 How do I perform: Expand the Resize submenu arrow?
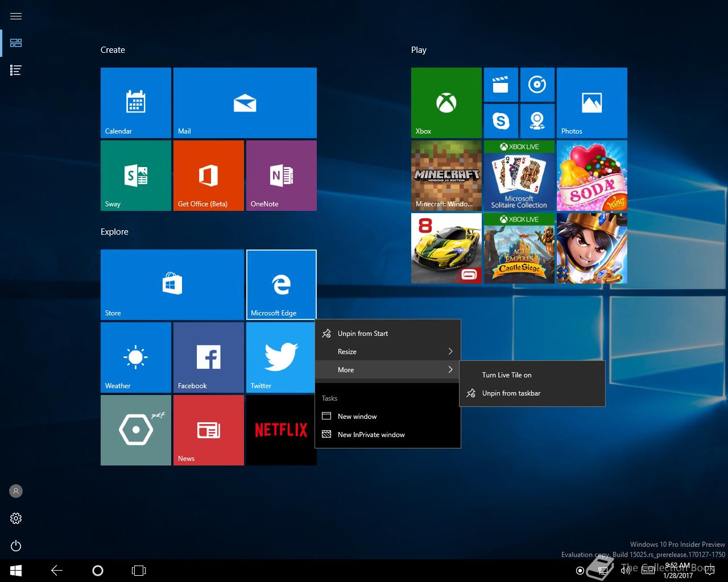click(x=450, y=352)
